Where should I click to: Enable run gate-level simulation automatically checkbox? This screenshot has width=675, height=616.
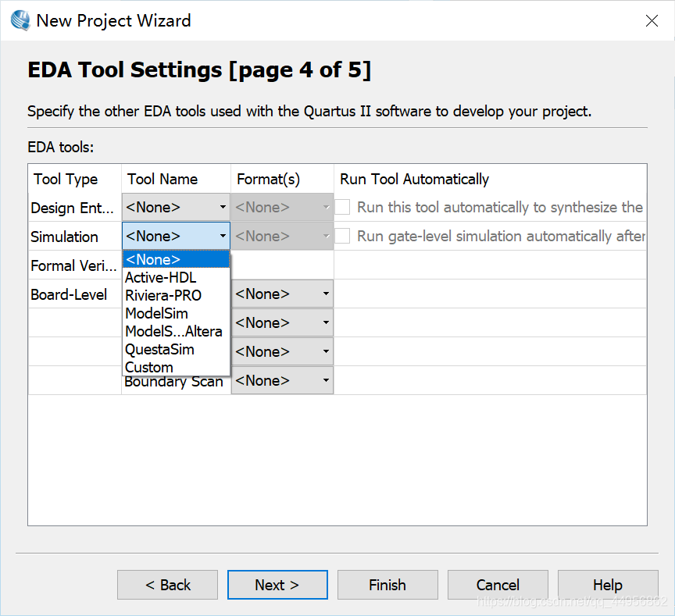pyautogui.click(x=342, y=236)
